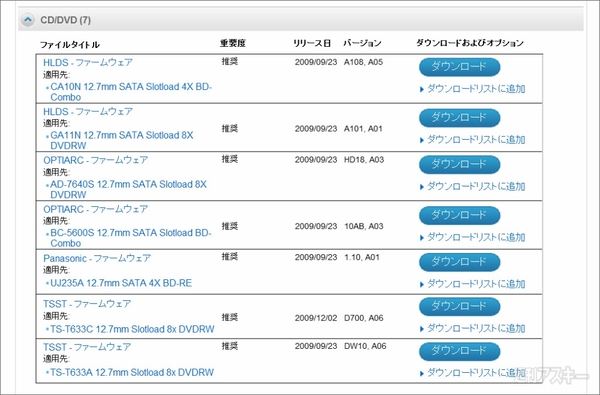
Task: Open CA10N 12.7mm SATA Slotload 4X BD-Combo link
Action: 131,92
